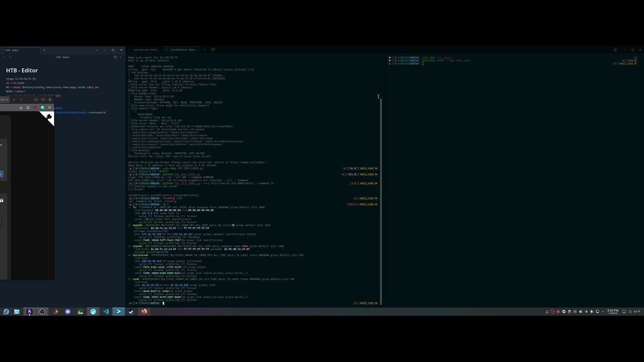The image size is (644, 362).
Task: Click the nmap 10.129.30.74 -Pn note line
Action: 21,79
